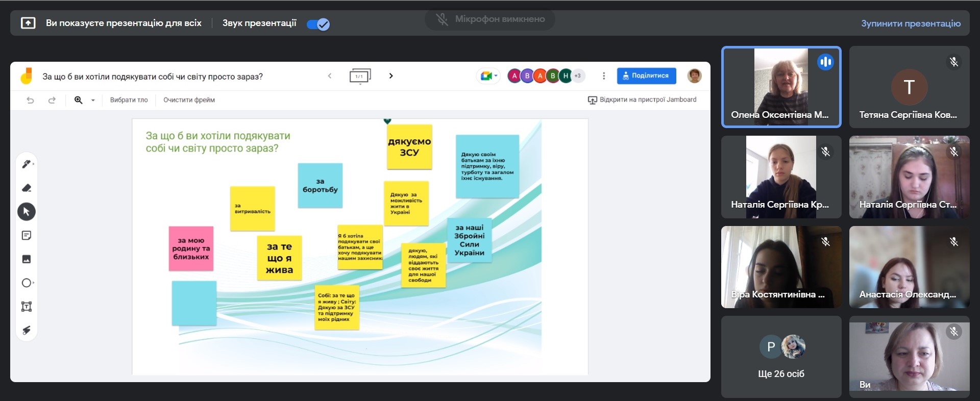The width and height of the screenshot is (980, 401).
Task: Choose the Circle shape tool
Action: tap(27, 283)
